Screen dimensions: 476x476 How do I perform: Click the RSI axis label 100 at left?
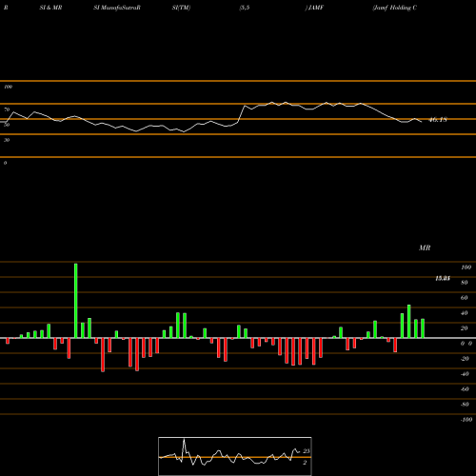click(x=8, y=87)
